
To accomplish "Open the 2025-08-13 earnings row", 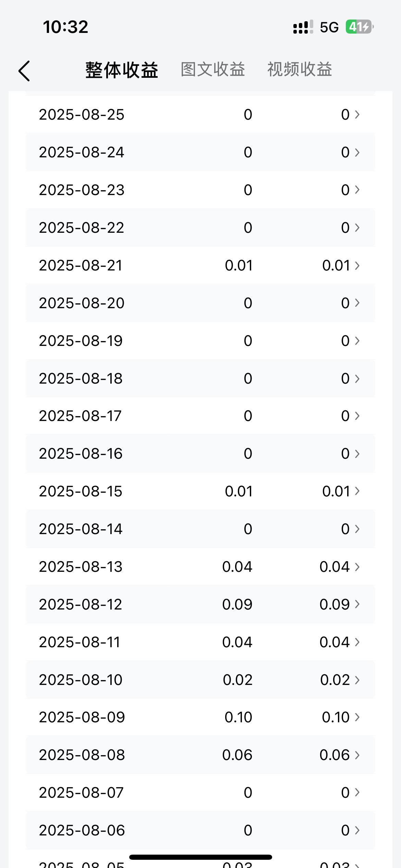I will [x=200, y=567].
